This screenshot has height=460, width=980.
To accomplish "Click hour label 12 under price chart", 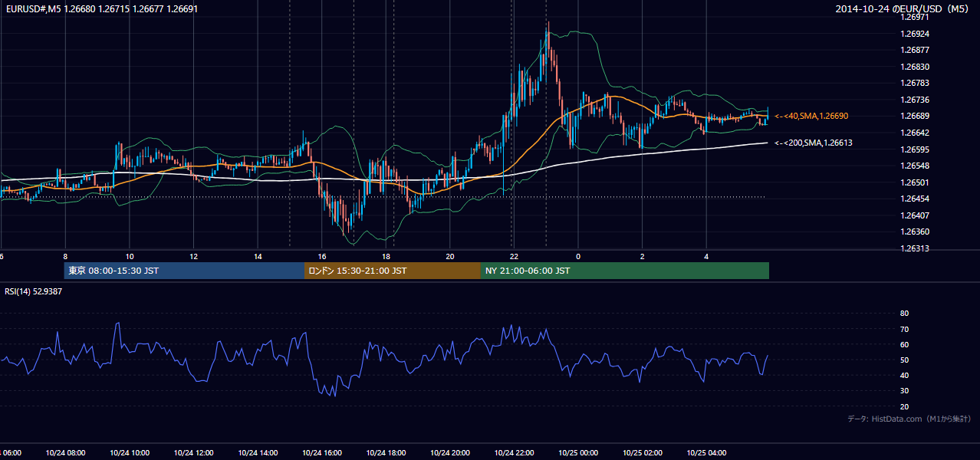I will click(x=194, y=256).
